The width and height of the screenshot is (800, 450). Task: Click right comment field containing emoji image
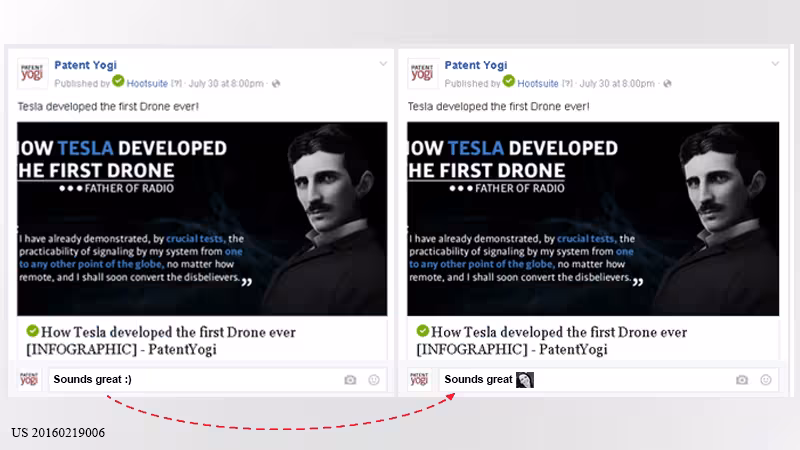pos(609,380)
